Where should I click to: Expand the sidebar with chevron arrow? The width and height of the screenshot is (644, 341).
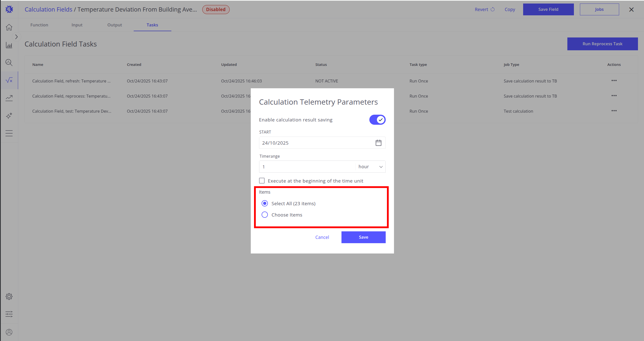click(16, 37)
